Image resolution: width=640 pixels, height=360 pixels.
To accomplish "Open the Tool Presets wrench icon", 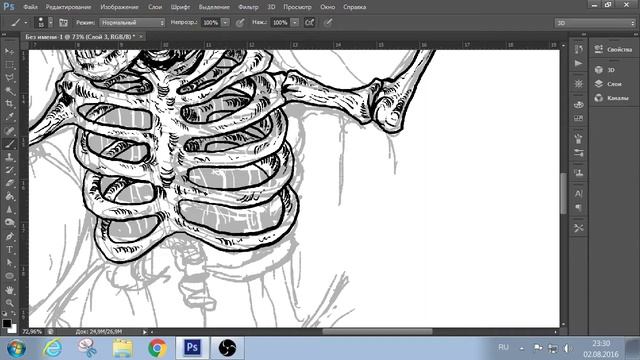I will [x=578, y=228].
